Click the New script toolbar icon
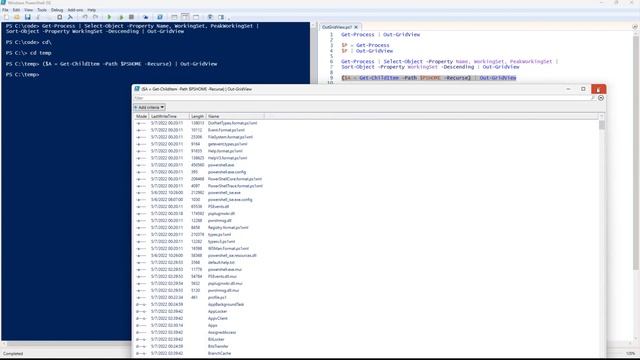This screenshot has height=360, width=640. (x=6, y=17)
